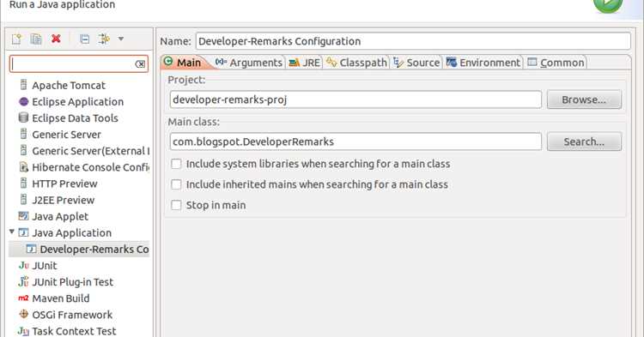Click the New launch configuration icon
This screenshot has width=644, height=337.
click(x=16, y=39)
